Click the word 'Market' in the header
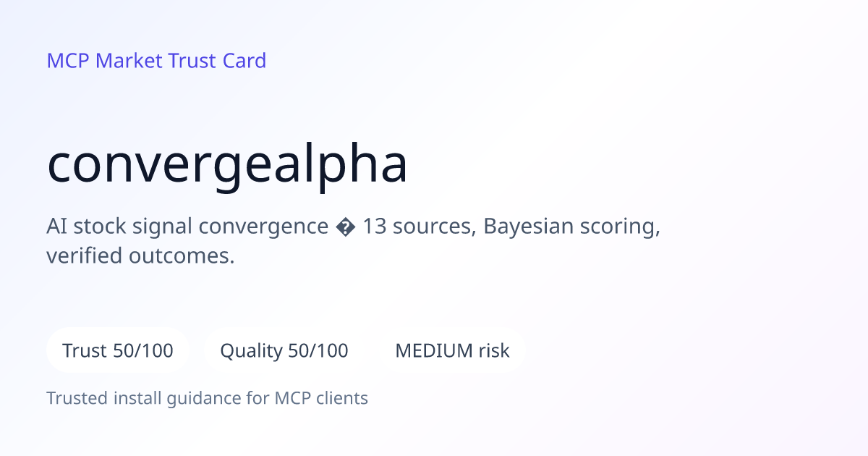The width and height of the screenshot is (868, 456). (x=129, y=61)
